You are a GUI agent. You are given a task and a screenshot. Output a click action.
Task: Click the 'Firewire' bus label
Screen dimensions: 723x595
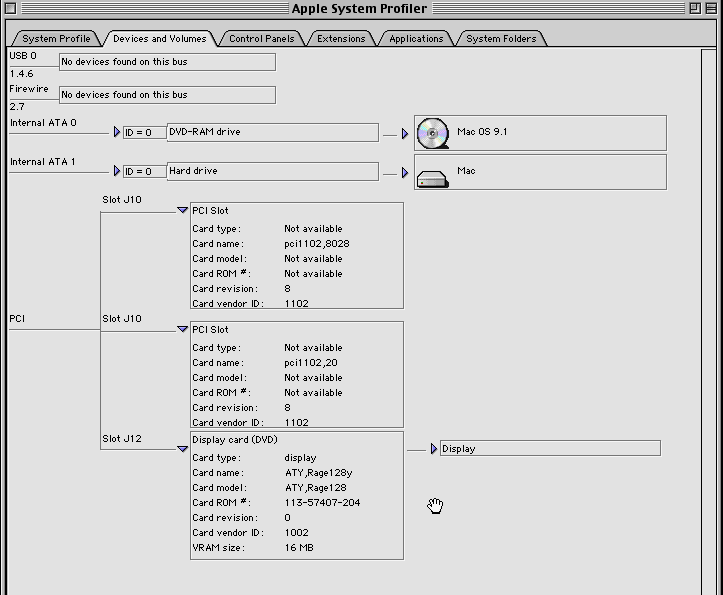coord(29,89)
